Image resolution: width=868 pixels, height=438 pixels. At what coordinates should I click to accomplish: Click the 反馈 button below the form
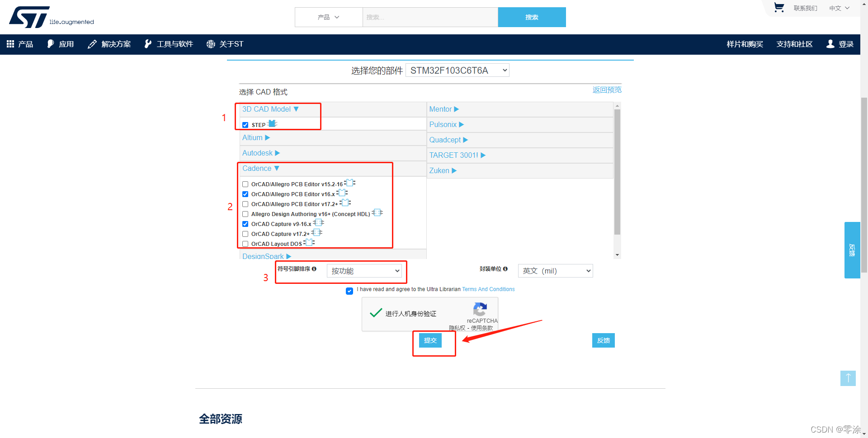(604, 340)
